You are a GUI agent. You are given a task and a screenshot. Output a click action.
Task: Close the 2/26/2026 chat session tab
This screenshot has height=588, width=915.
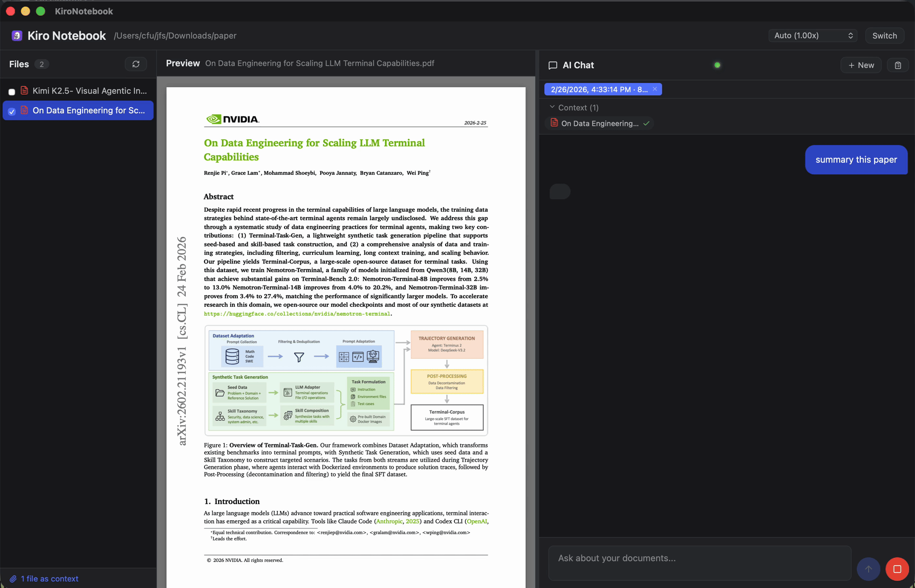pos(655,89)
